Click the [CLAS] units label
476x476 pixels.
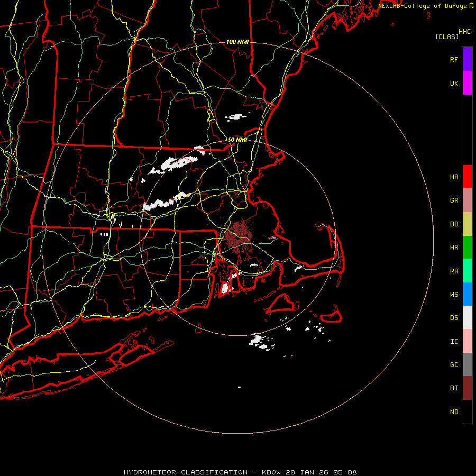point(447,36)
